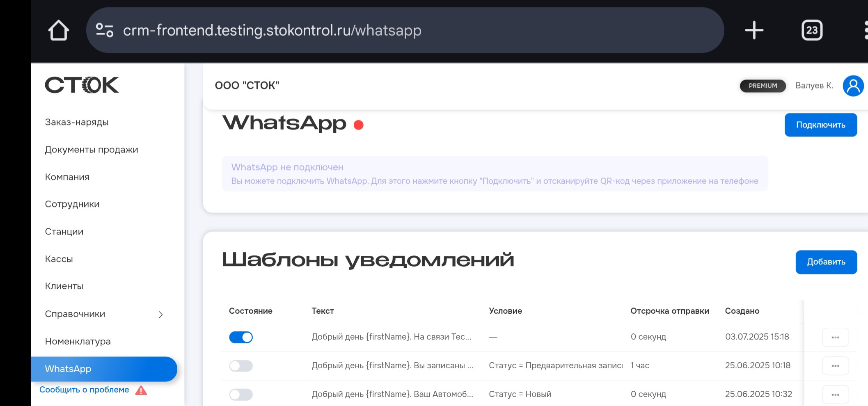Expand the Справочники submenu chevron

click(x=161, y=315)
